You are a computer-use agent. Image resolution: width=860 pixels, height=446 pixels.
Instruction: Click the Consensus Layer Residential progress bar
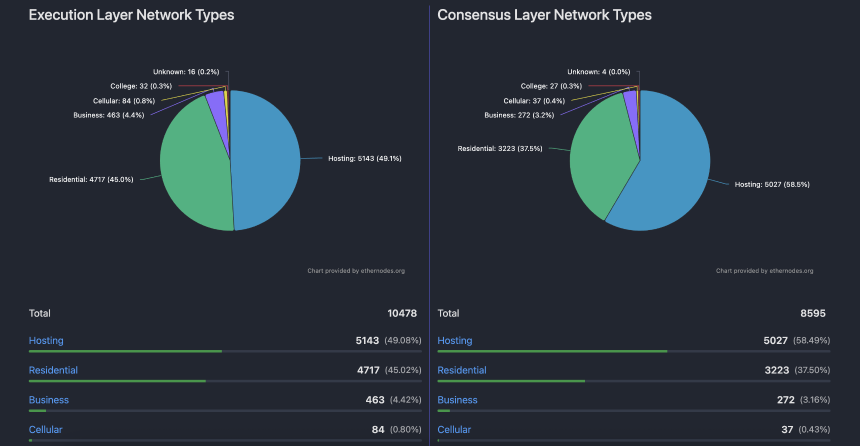pos(511,381)
